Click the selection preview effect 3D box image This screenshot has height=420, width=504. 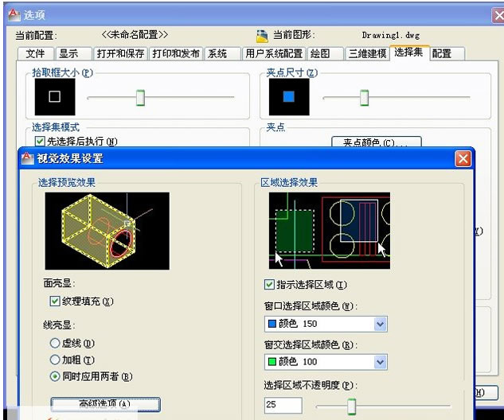click(x=107, y=231)
